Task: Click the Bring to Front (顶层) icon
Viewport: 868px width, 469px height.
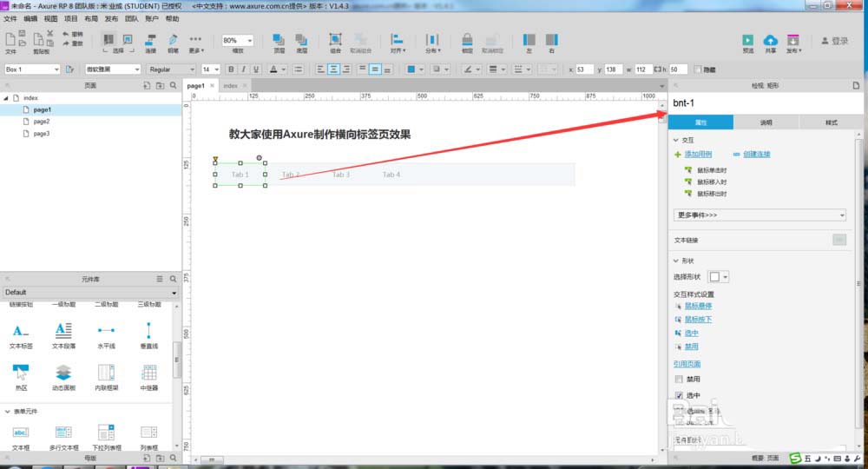Action: coord(279,40)
